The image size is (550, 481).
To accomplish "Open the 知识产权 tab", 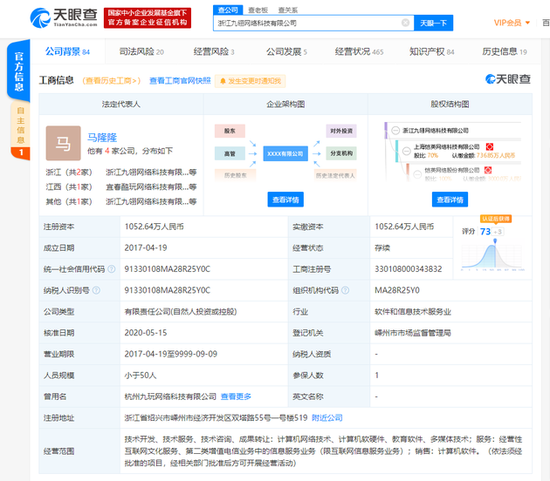I will click(432, 52).
